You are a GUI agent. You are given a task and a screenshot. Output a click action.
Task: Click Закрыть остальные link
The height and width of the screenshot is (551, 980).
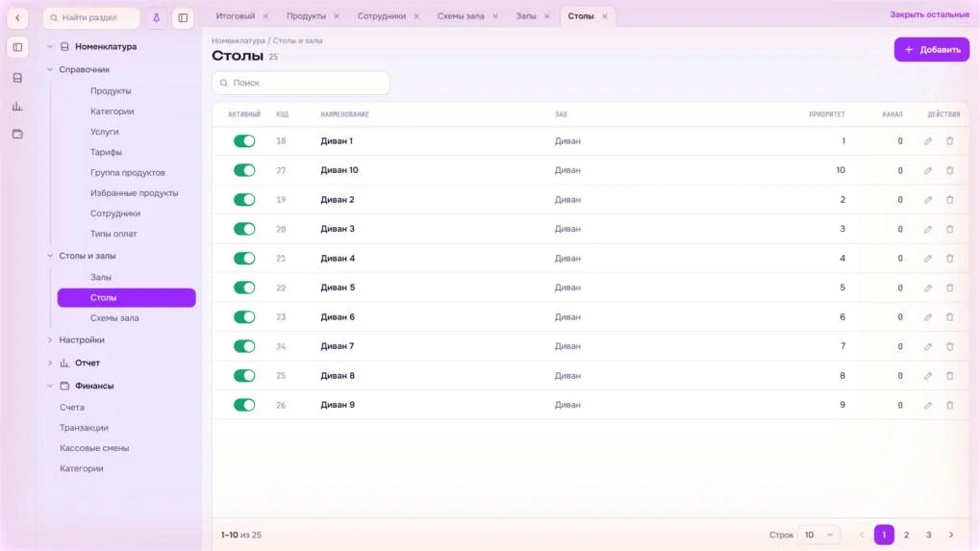coord(929,15)
